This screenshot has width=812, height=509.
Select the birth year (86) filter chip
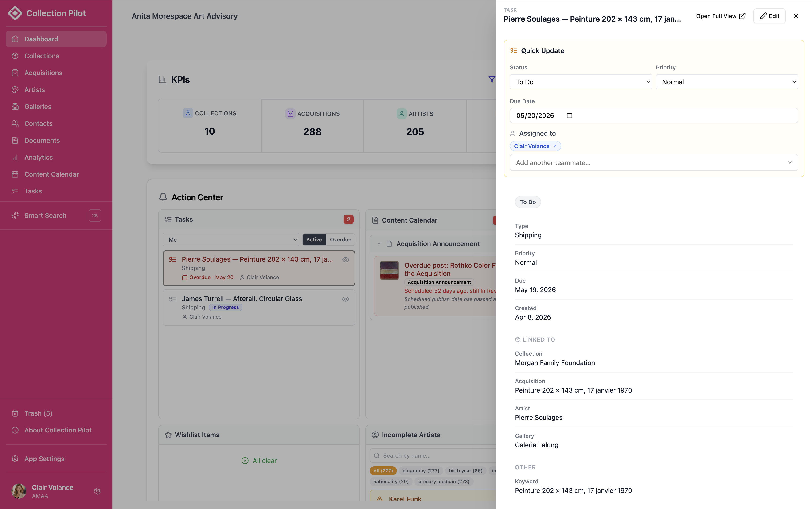point(465,471)
